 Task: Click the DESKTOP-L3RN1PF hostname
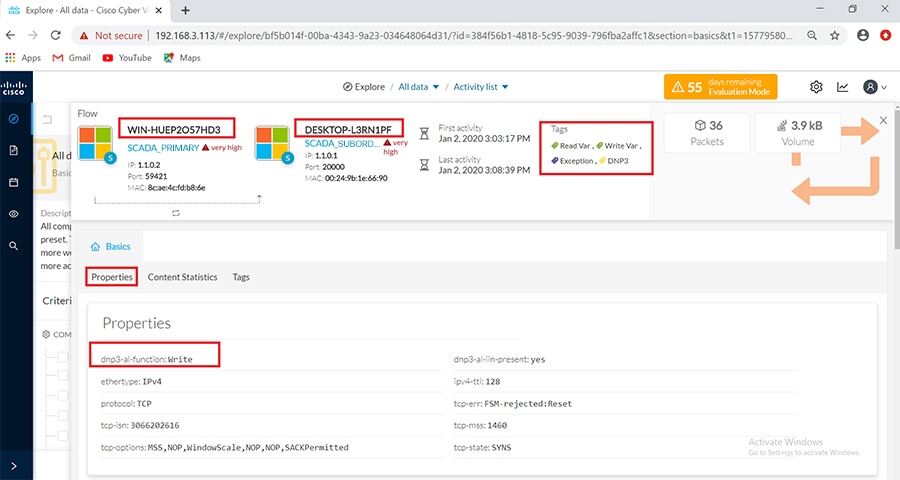348,130
